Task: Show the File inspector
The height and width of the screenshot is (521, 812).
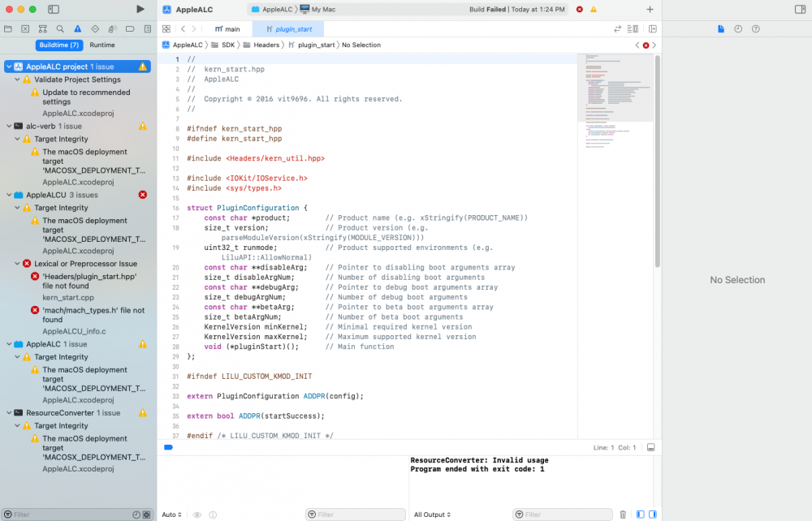Action: click(721, 29)
